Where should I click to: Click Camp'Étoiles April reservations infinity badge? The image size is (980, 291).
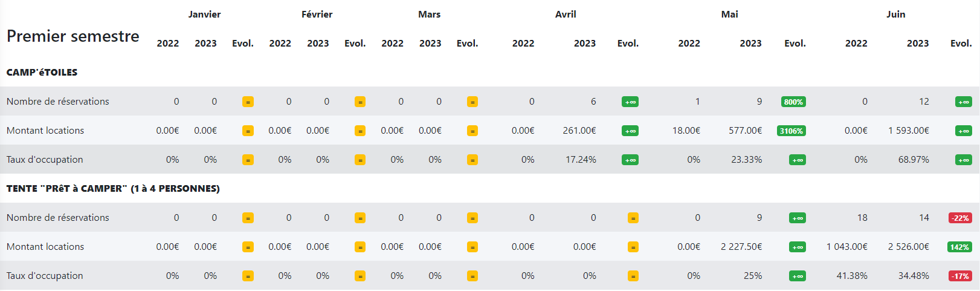pos(630,102)
